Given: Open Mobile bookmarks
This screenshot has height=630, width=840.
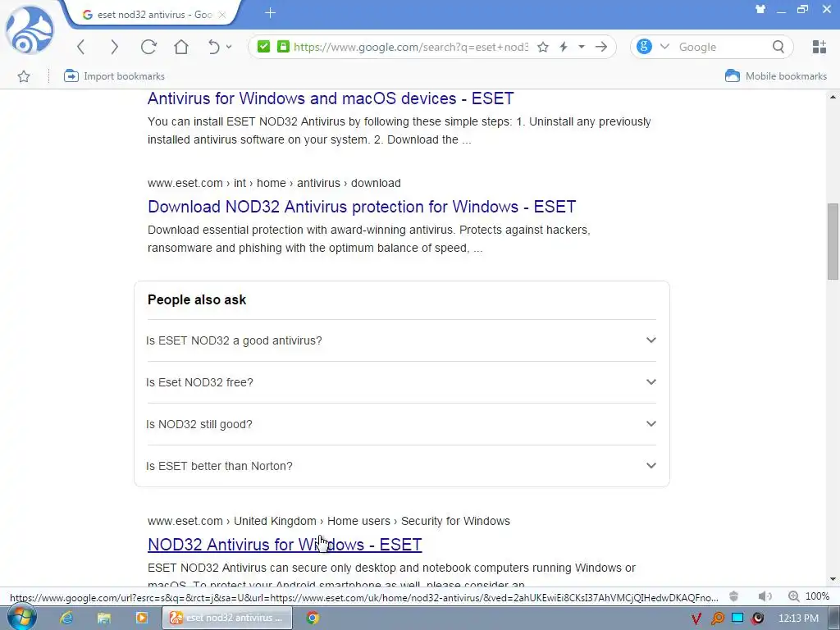Looking at the screenshot, I should pos(776,76).
